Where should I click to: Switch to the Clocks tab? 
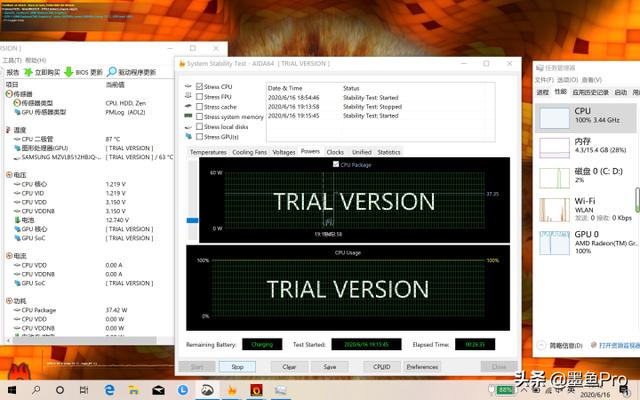(335, 152)
